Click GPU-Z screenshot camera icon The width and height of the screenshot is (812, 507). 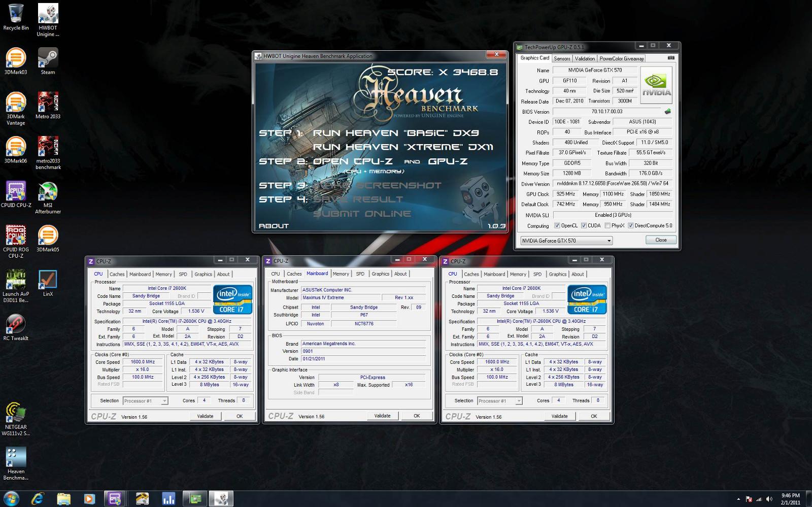[671, 58]
